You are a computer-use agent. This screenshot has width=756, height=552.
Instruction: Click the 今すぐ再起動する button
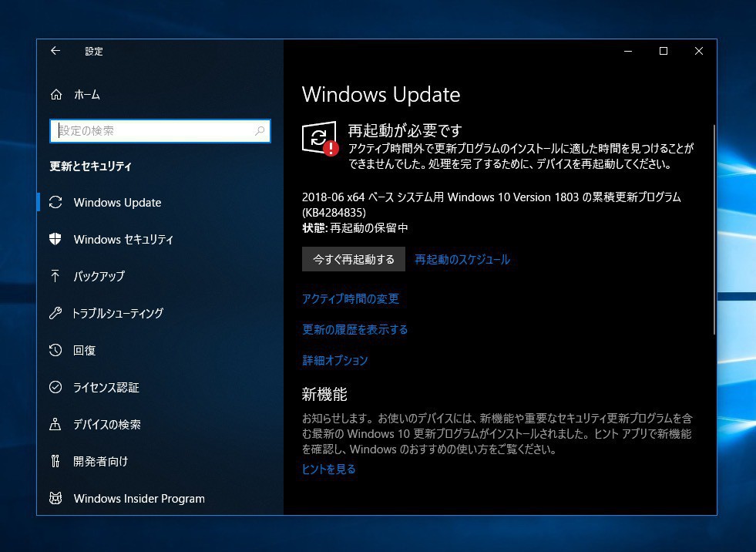click(x=354, y=259)
